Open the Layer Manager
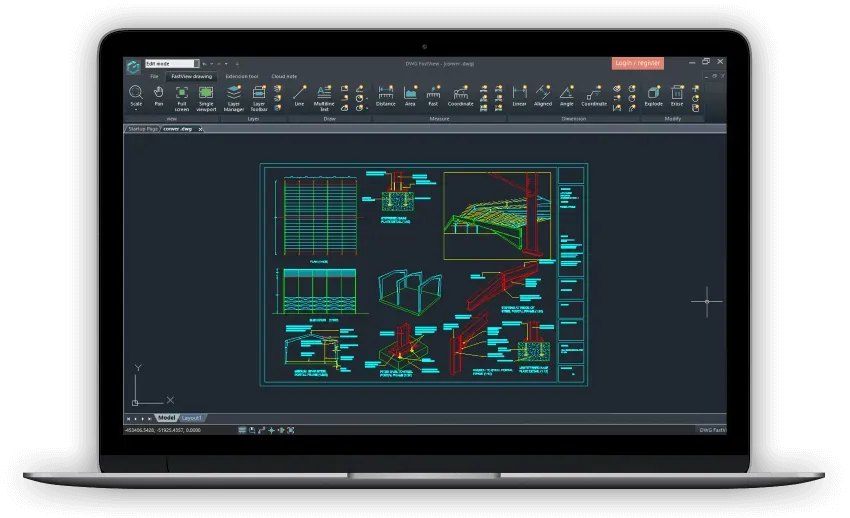This screenshot has width=850, height=518. point(234,98)
